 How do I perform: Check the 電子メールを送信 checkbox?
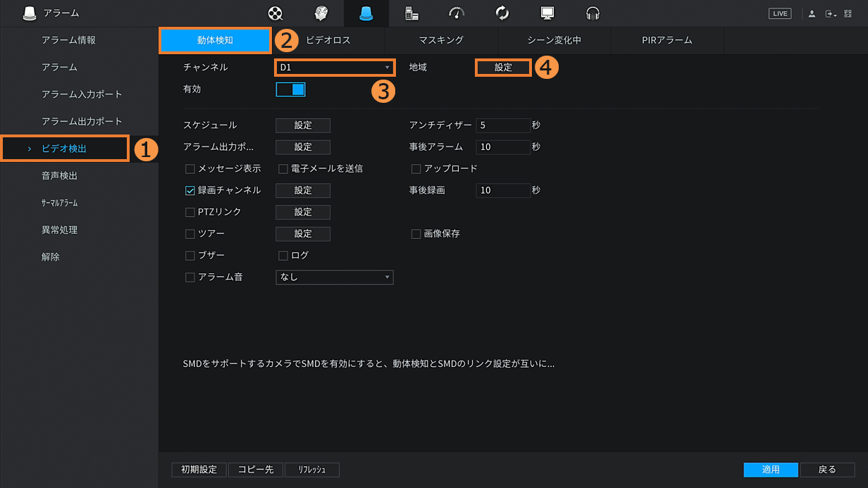point(283,169)
